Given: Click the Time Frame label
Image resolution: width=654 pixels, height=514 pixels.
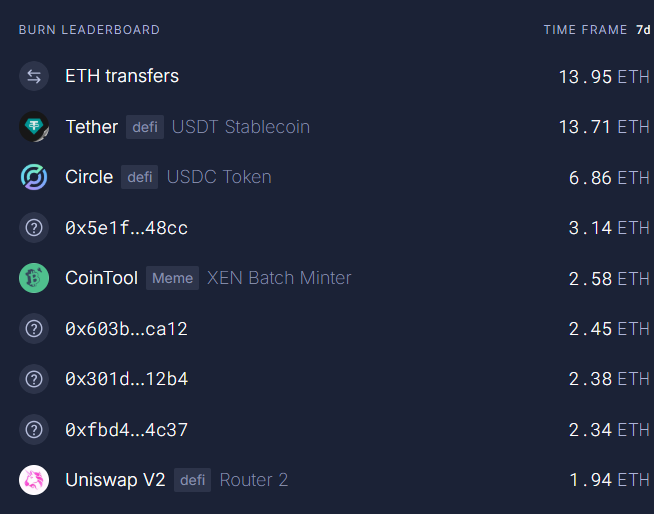Looking at the screenshot, I should pyautogui.click(x=585, y=30).
